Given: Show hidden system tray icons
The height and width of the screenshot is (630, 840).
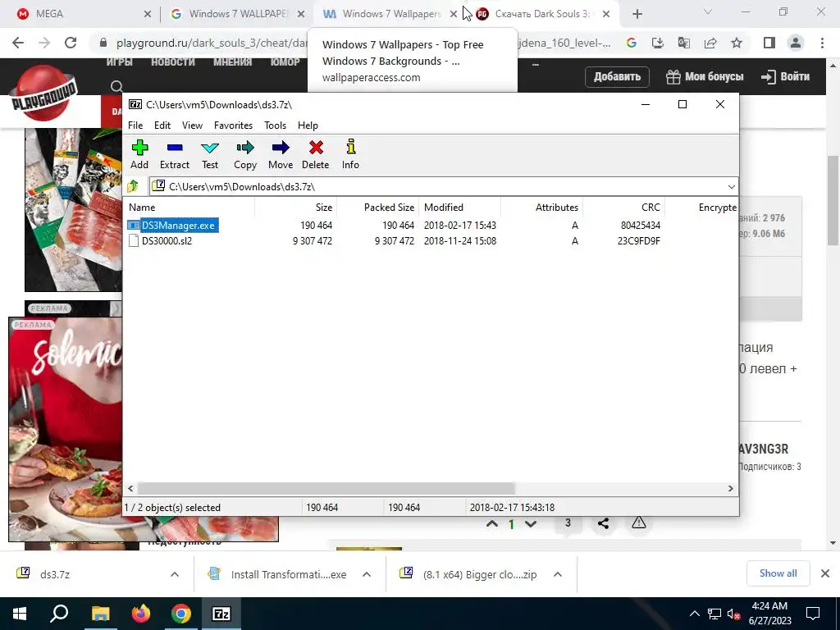Looking at the screenshot, I should 694,614.
